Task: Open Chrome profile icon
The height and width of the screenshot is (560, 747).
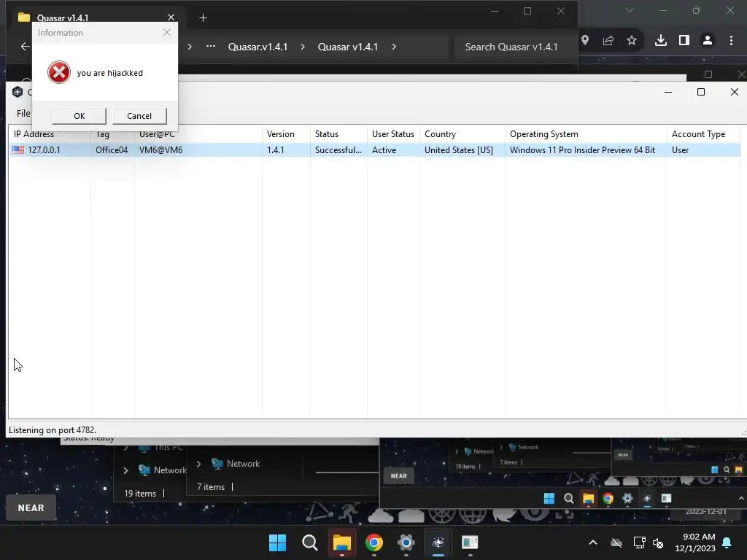Action: (x=708, y=41)
